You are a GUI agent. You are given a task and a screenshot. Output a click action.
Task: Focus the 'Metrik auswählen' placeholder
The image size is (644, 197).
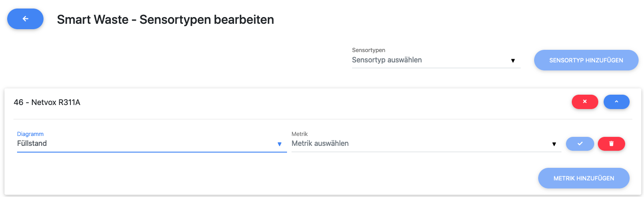320,144
